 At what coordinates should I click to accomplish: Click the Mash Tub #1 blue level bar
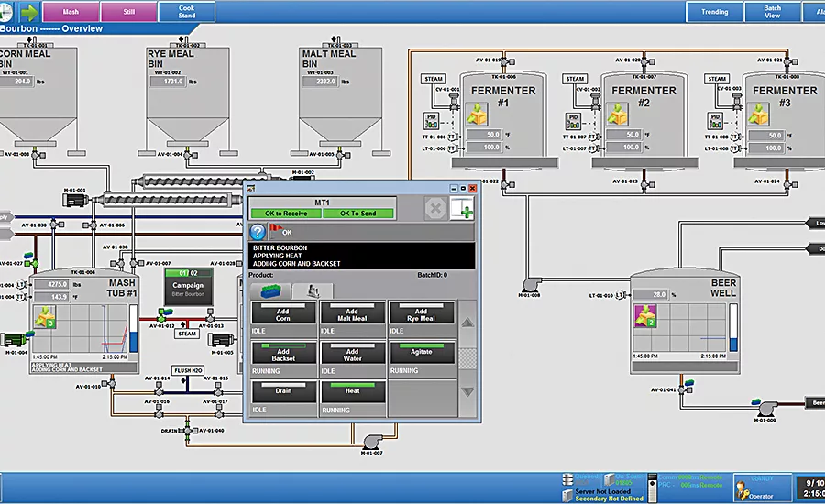(134, 329)
